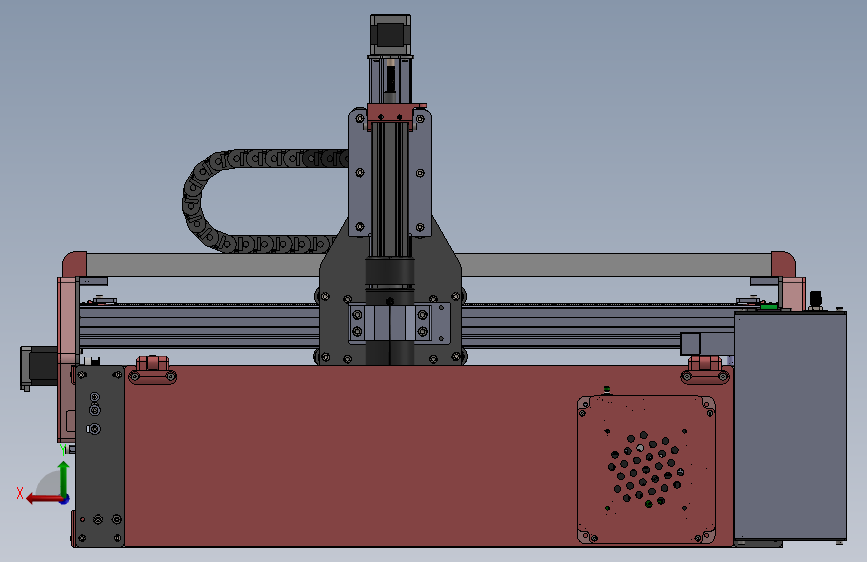Select the stepper motor on the left side
Screen dimensions: 867x562
39,368
